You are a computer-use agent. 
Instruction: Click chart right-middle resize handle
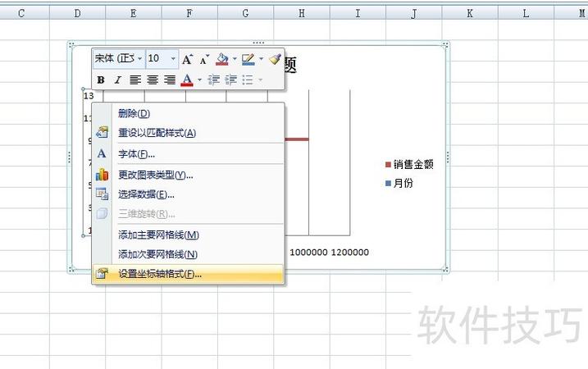pos(448,157)
